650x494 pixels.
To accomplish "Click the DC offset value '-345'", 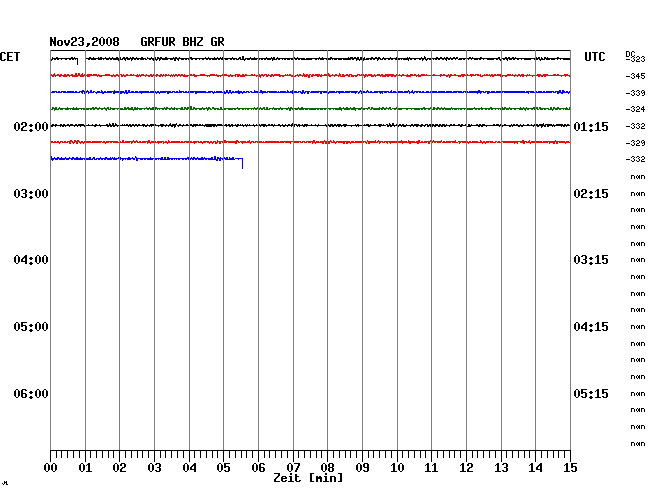I will (635, 76).
